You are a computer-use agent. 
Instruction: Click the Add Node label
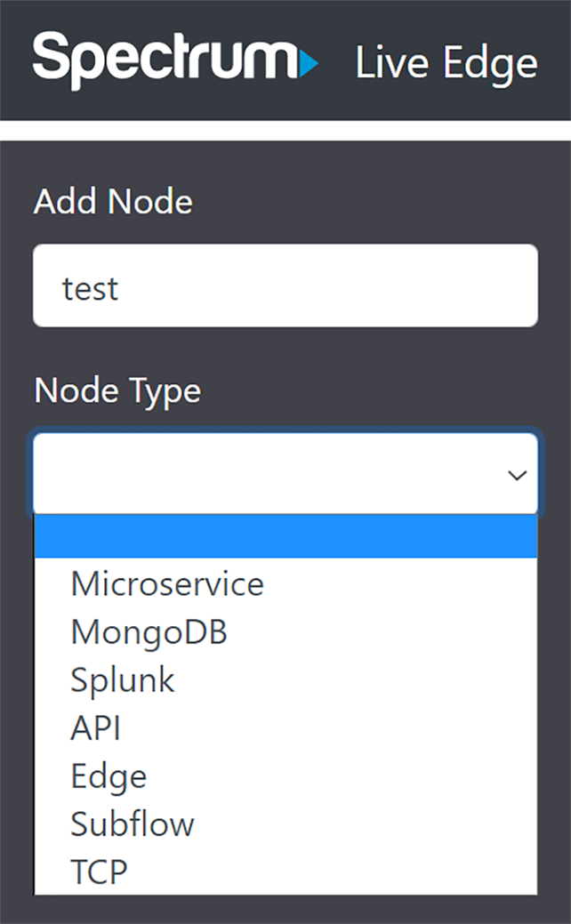[113, 202]
